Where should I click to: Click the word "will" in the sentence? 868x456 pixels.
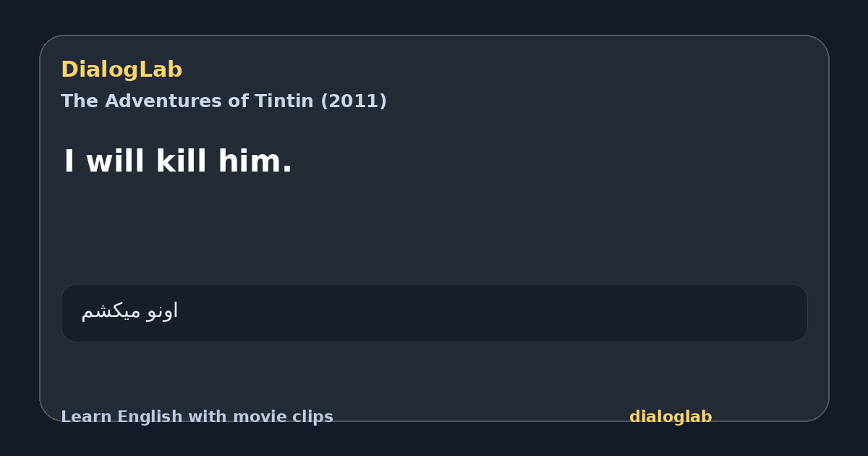116,161
